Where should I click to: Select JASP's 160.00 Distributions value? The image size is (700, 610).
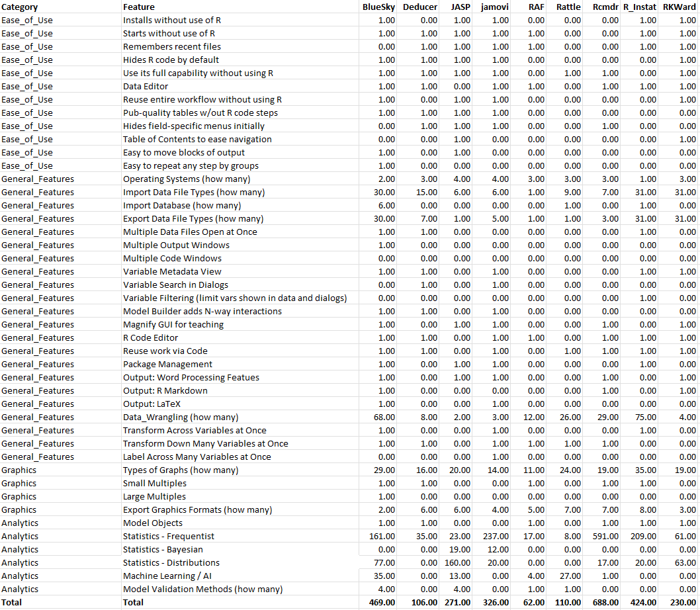(x=458, y=562)
